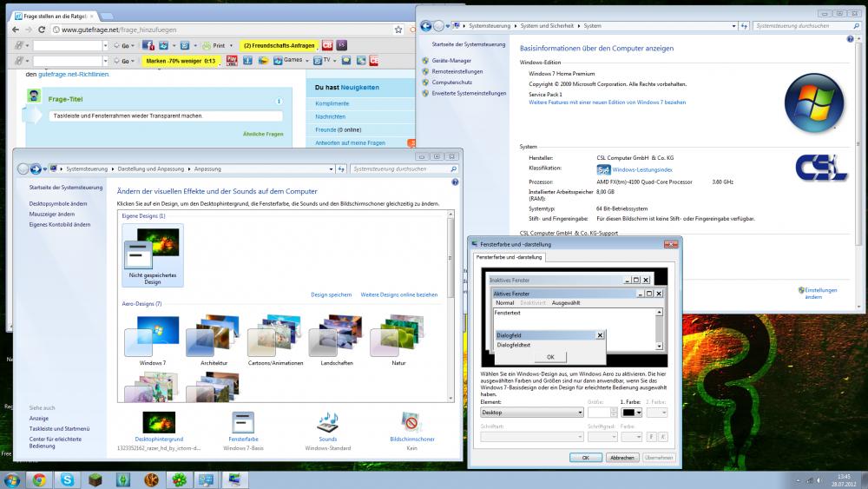Image resolution: width=868 pixels, height=489 pixels.
Task: Open Fensterfarbe settings icon
Action: click(x=243, y=422)
